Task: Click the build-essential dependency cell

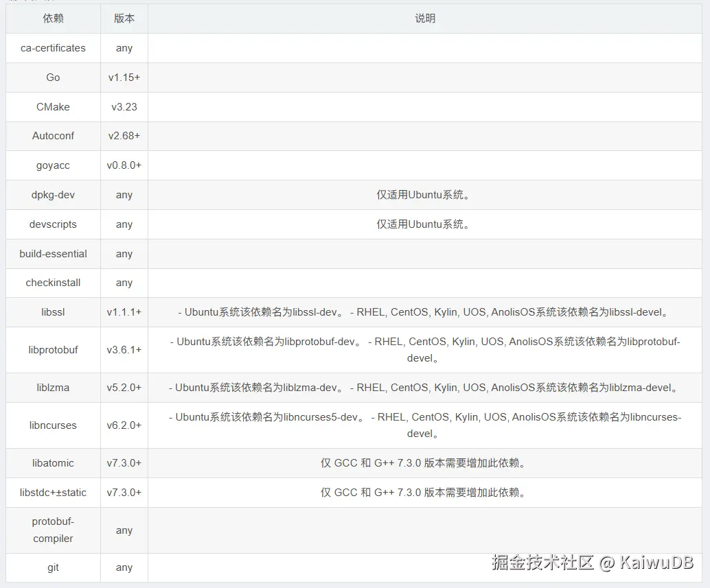Action: (x=53, y=254)
